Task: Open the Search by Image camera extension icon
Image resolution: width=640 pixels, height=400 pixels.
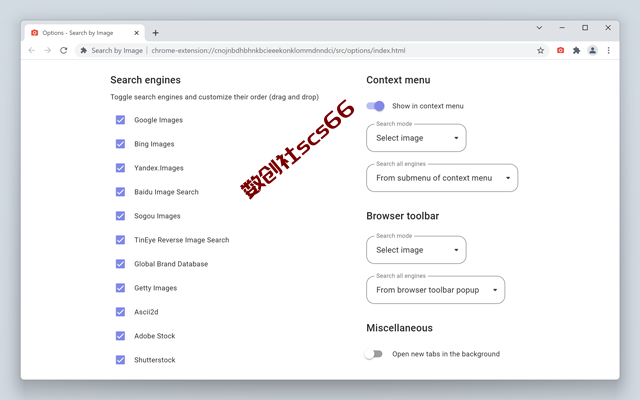Action: 560,50
